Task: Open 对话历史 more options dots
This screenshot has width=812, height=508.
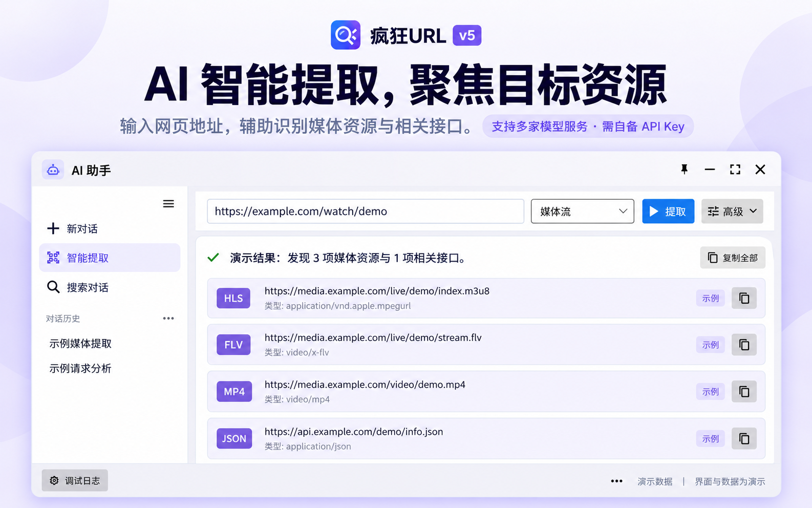Action: (168, 319)
